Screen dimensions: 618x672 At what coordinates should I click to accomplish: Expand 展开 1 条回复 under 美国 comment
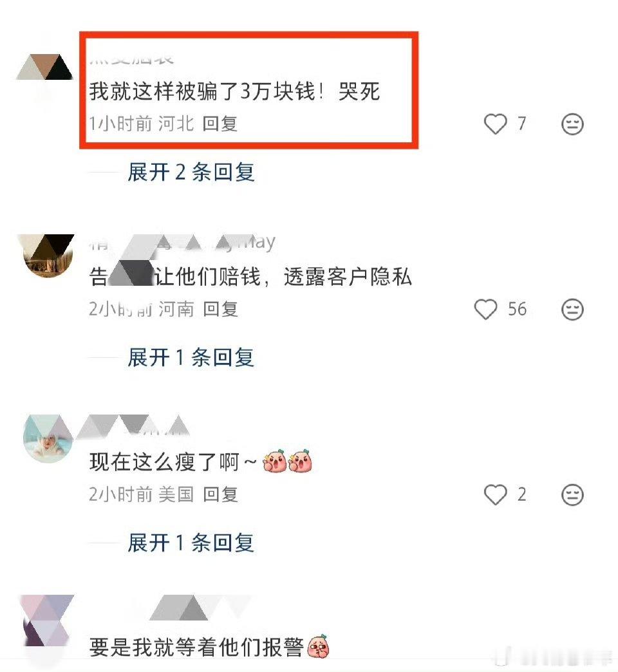[x=191, y=543]
